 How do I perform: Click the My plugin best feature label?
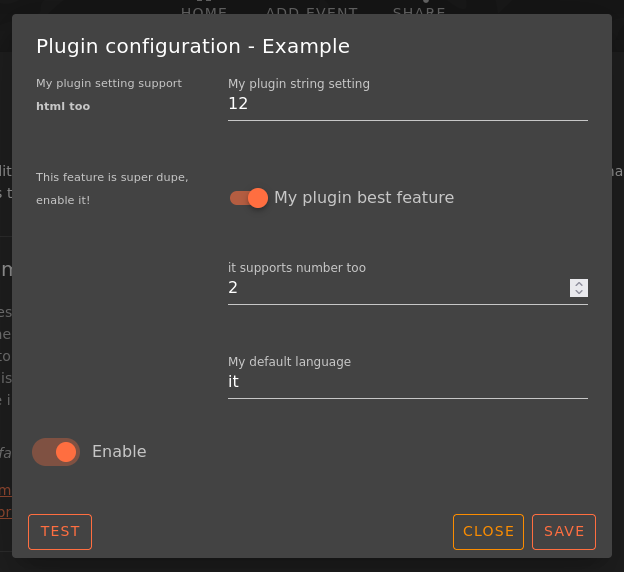point(364,198)
